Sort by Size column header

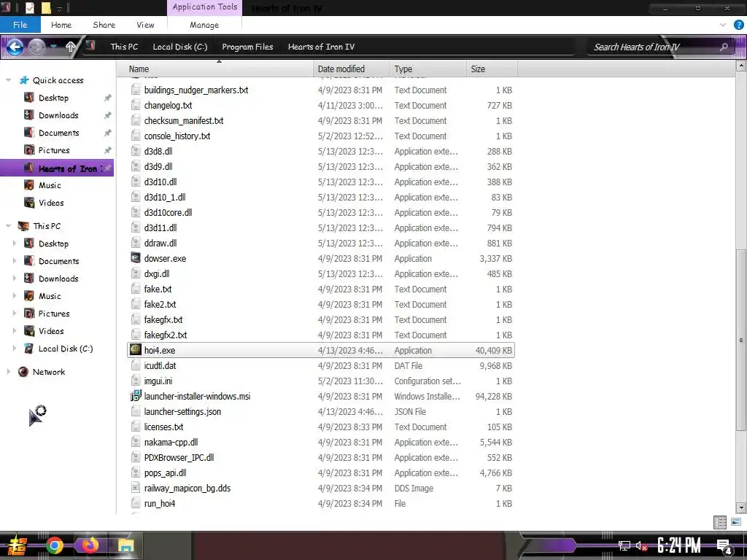[x=492, y=69]
